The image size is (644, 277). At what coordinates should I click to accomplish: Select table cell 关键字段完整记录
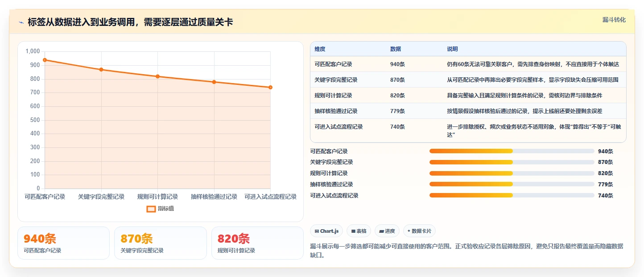point(336,80)
